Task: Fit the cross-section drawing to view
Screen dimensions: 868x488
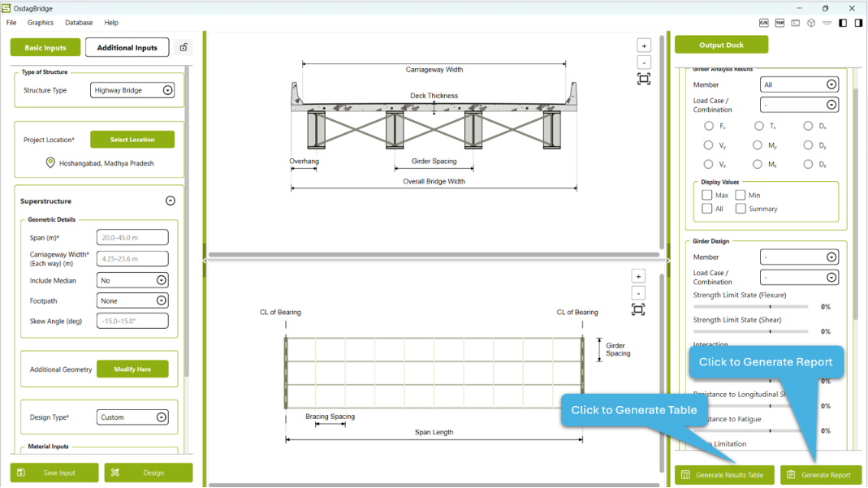Action: 644,79
